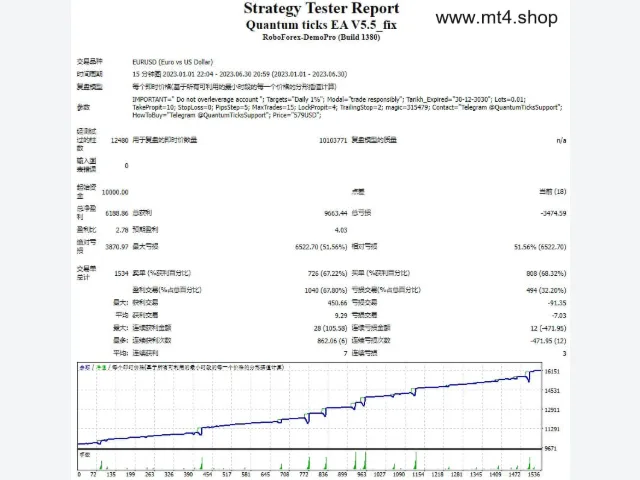Click largest profit trade value "450.66"
This screenshot has width=640, height=480.
click(338, 303)
